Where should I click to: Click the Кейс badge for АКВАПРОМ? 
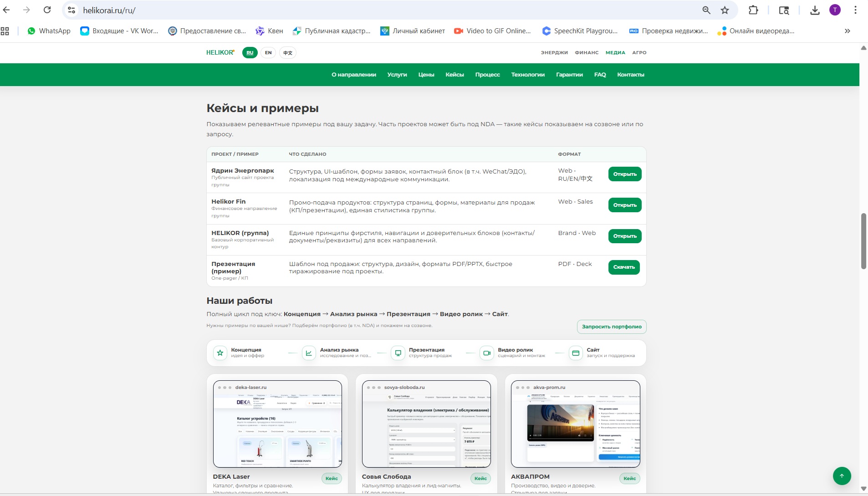tap(630, 478)
